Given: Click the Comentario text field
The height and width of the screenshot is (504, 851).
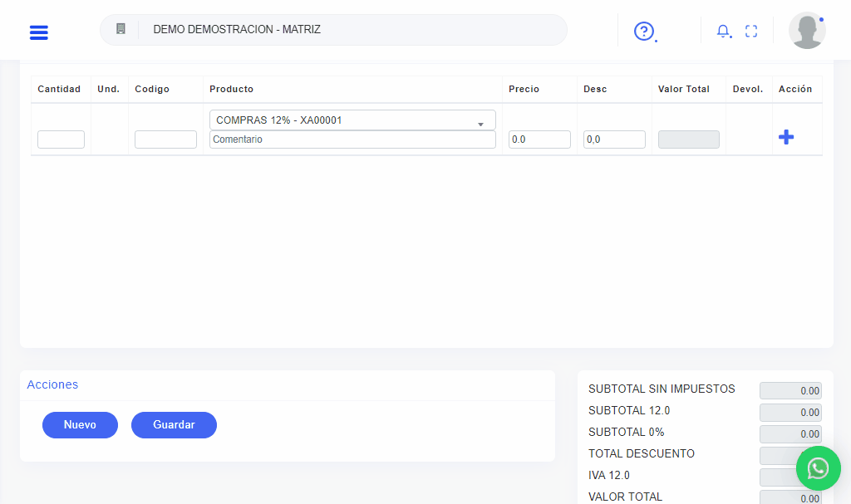Looking at the screenshot, I should [x=352, y=139].
